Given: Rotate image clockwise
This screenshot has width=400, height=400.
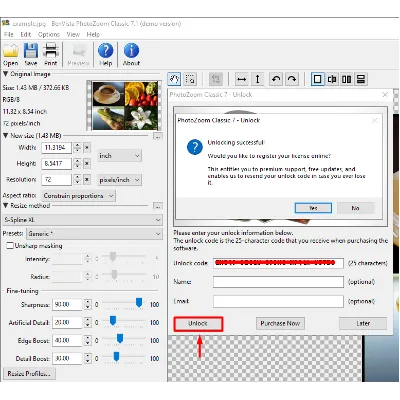Looking at the screenshot, I should click(x=292, y=79).
